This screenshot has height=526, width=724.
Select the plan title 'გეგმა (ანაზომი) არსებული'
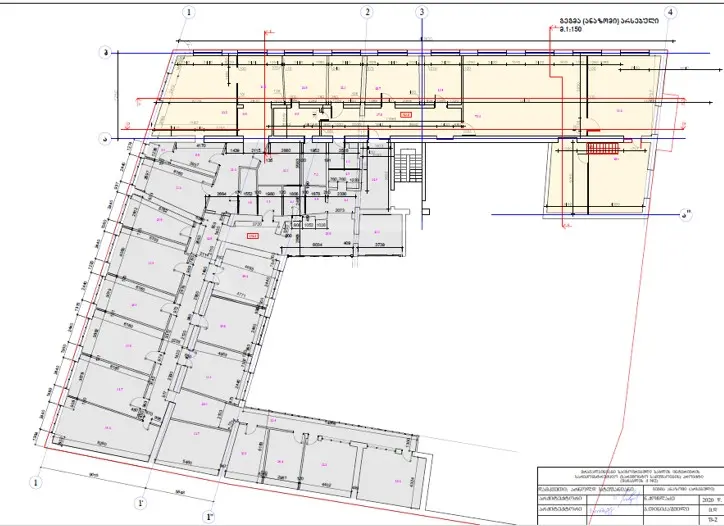click(609, 21)
